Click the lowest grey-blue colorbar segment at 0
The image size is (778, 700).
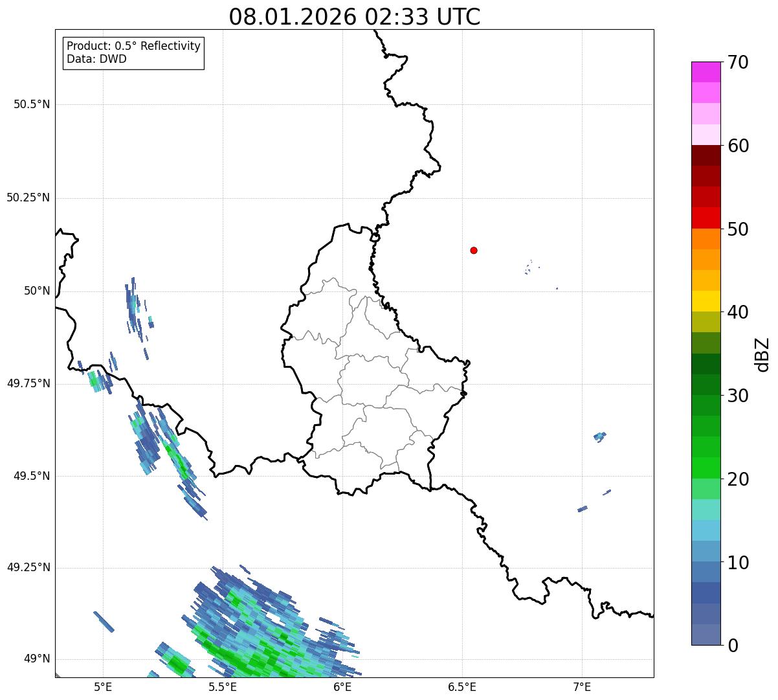tap(706, 635)
